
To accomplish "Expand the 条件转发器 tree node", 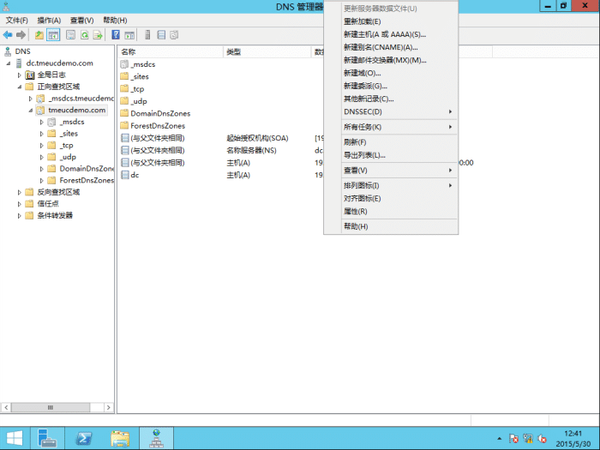I will click(x=19, y=216).
